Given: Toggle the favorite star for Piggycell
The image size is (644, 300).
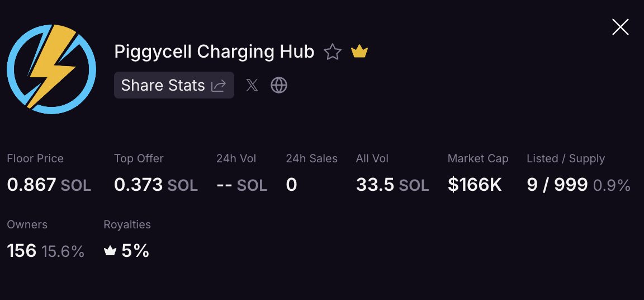Looking at the screenshot, I should click(333, 52).
